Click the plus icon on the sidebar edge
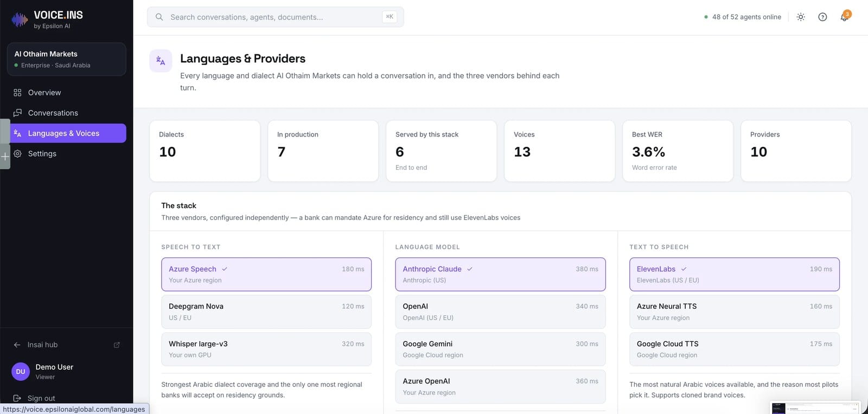The height and width of the screenshot is (414, 868). (5, 157)
